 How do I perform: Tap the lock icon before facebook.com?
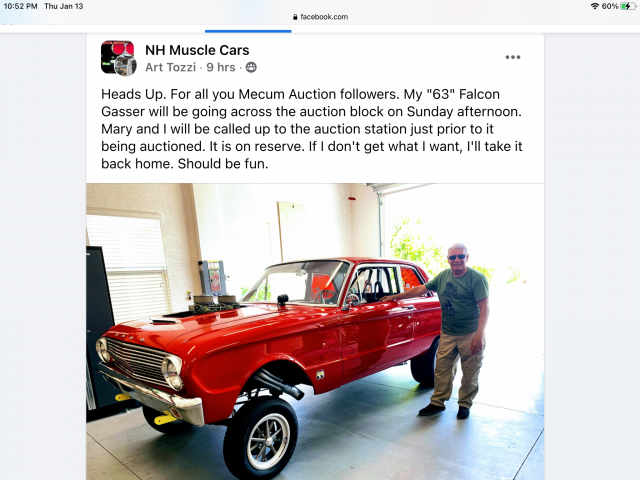tap(295, 17)
